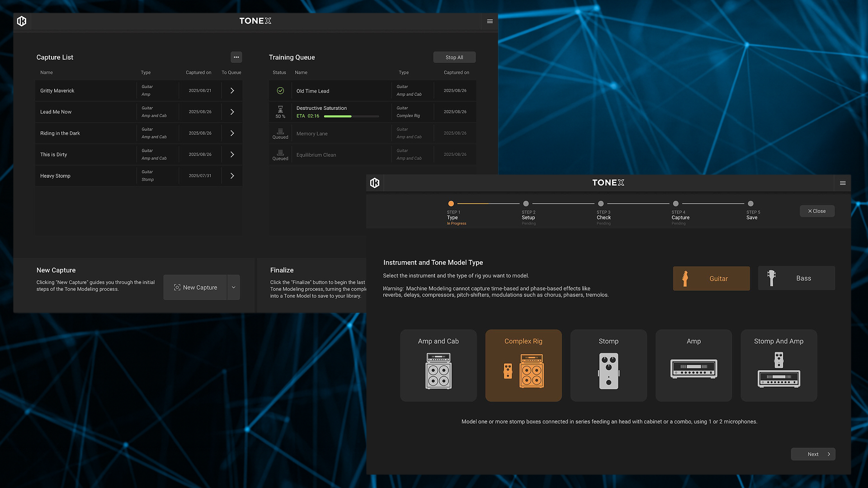
Task: Go to Step 1 Type in the wizard
Action: [451, 204]
